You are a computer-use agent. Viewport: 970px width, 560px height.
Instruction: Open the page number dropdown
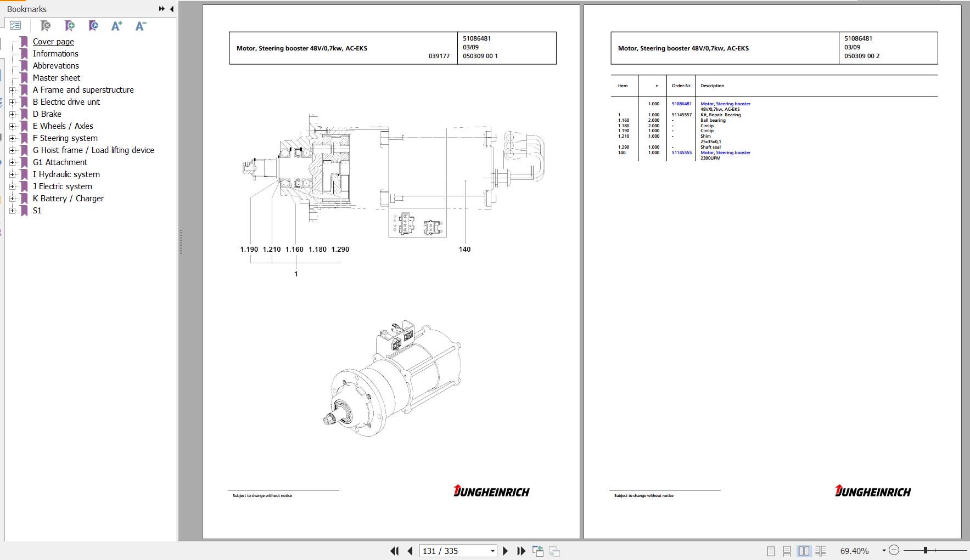click(x=492, y=551)
